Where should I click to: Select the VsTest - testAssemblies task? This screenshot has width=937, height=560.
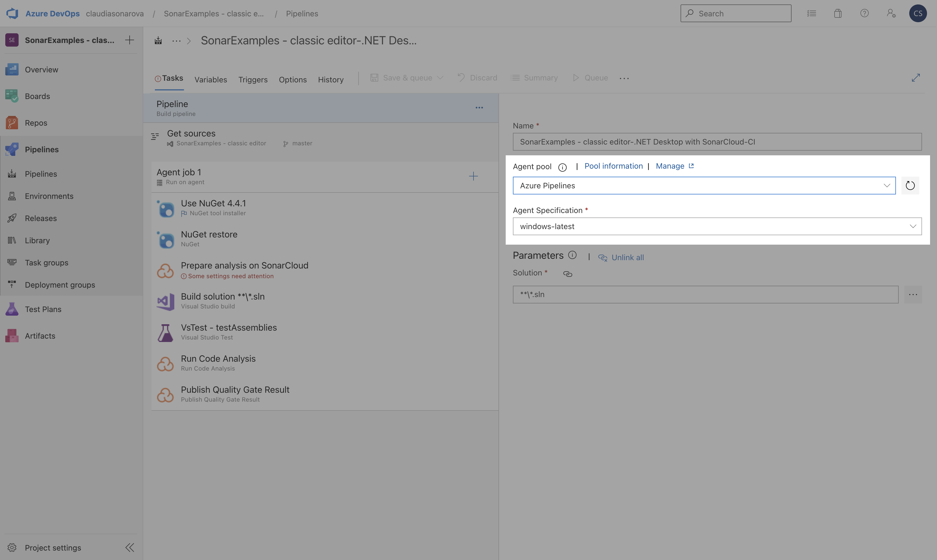[325, 333]
